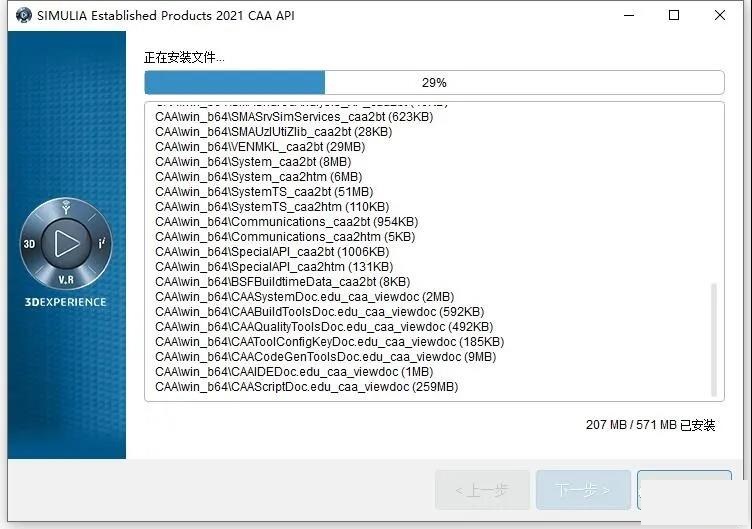Select the Communications_caa2bt (954KB) row
This screenshot has height=529, width=752.
286,222
